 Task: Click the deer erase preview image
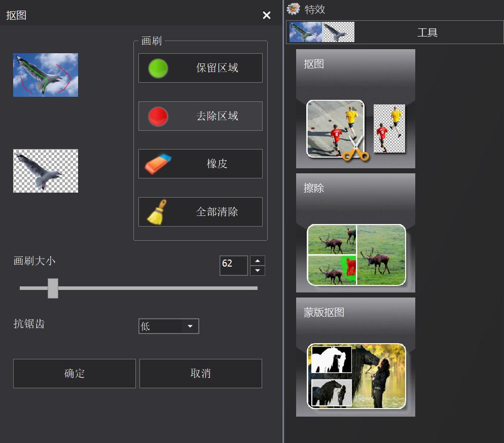point(356,255)
